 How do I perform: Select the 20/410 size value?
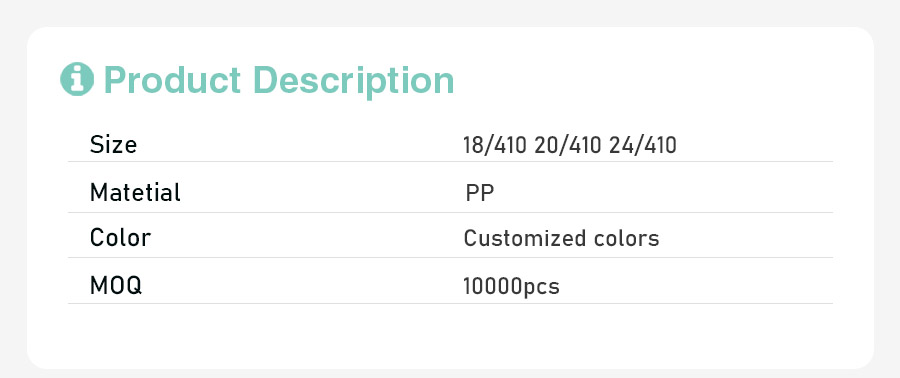coord(568,146)
